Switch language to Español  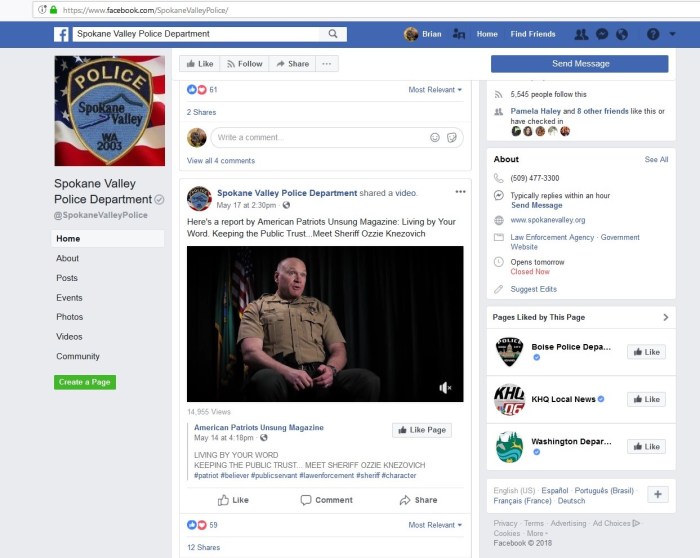tap(555, 491)
